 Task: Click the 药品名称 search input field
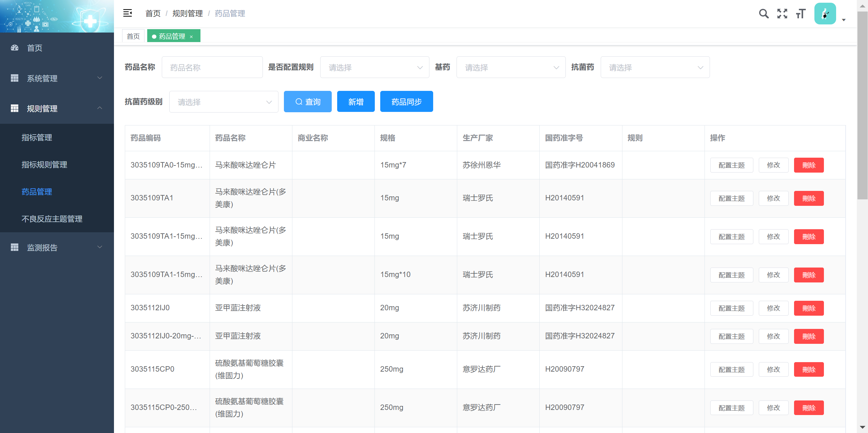[x=212, y=67]
